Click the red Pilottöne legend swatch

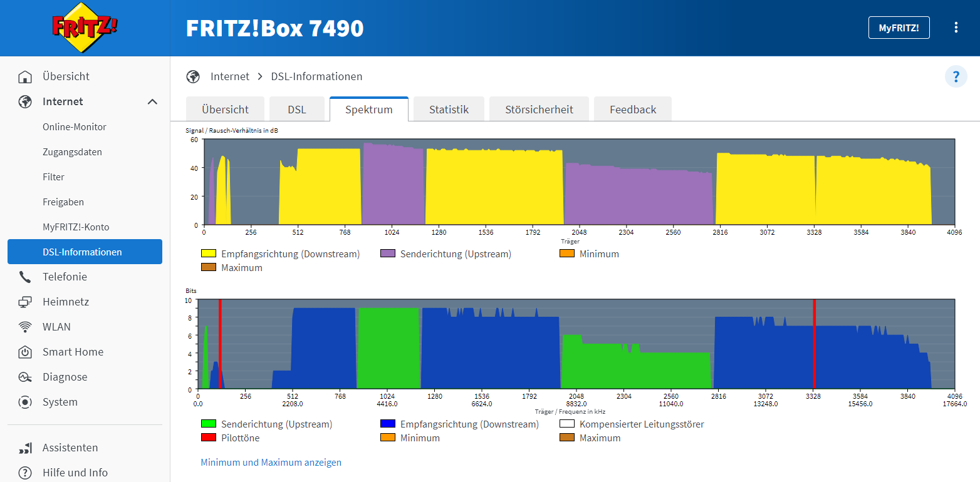(x=208, y=438)
